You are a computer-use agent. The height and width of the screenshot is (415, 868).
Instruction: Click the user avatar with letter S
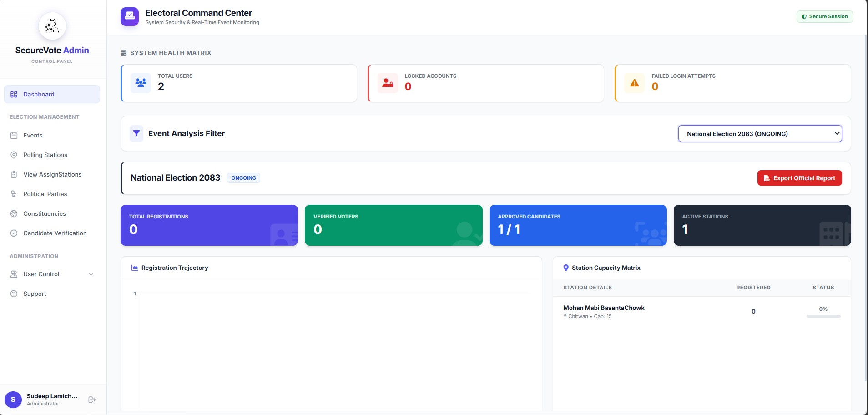click(x=13, y=400)
